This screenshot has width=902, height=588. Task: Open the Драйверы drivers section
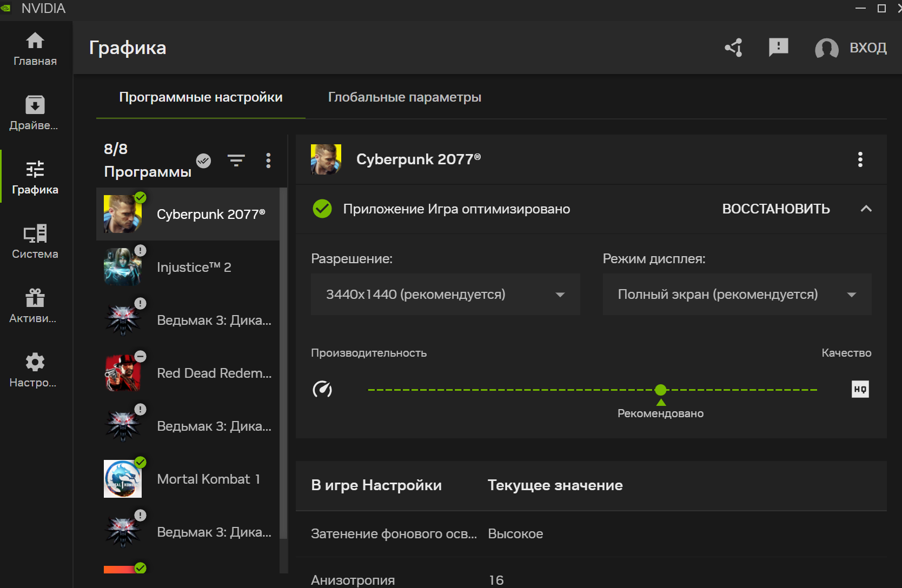(x=35, y=113)
